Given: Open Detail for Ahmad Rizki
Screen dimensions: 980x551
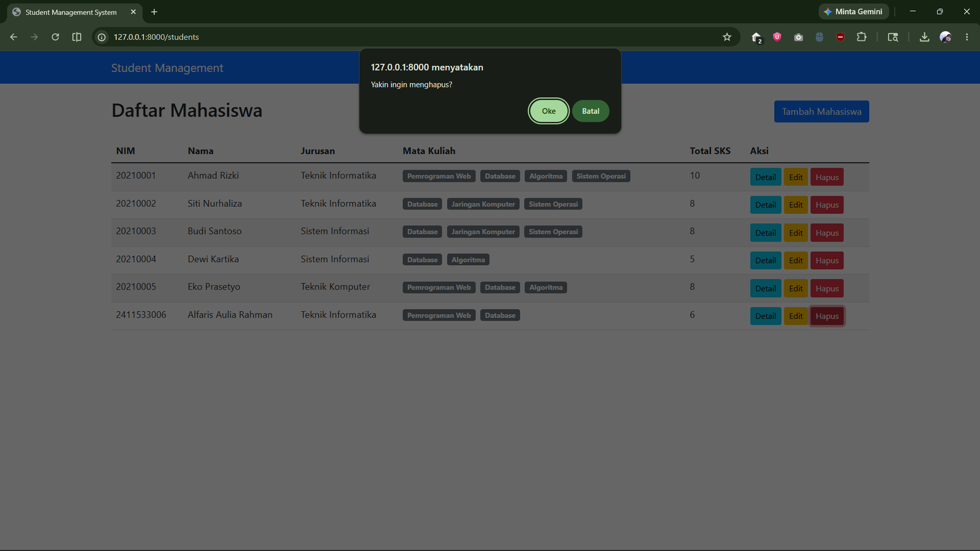Looking at the screenshot, I should tap(766, 177).
